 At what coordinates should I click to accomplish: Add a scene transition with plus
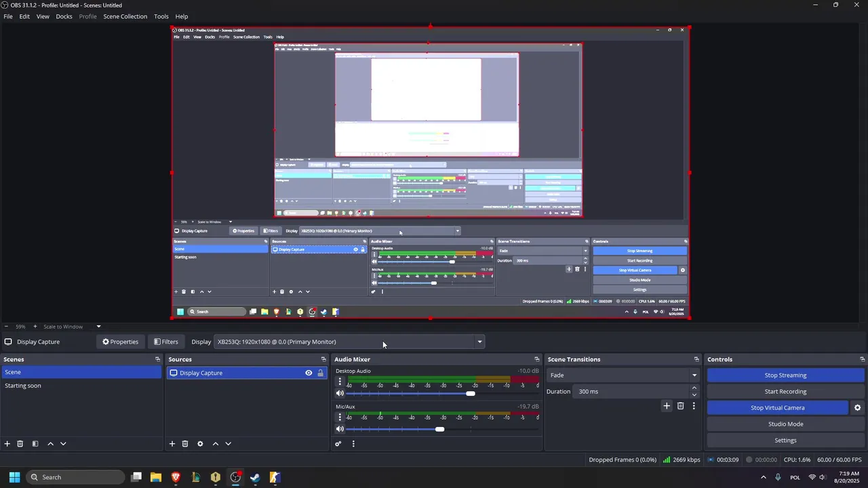667,406
